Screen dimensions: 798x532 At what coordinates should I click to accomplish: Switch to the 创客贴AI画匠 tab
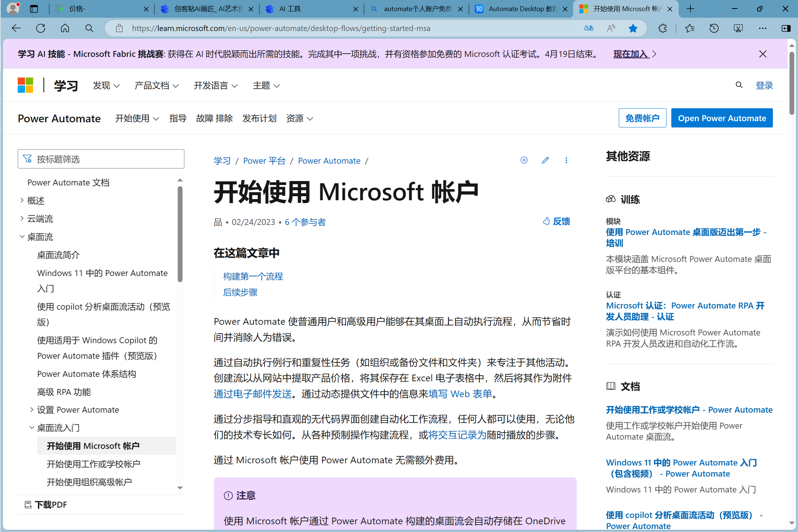coord(207,9)
